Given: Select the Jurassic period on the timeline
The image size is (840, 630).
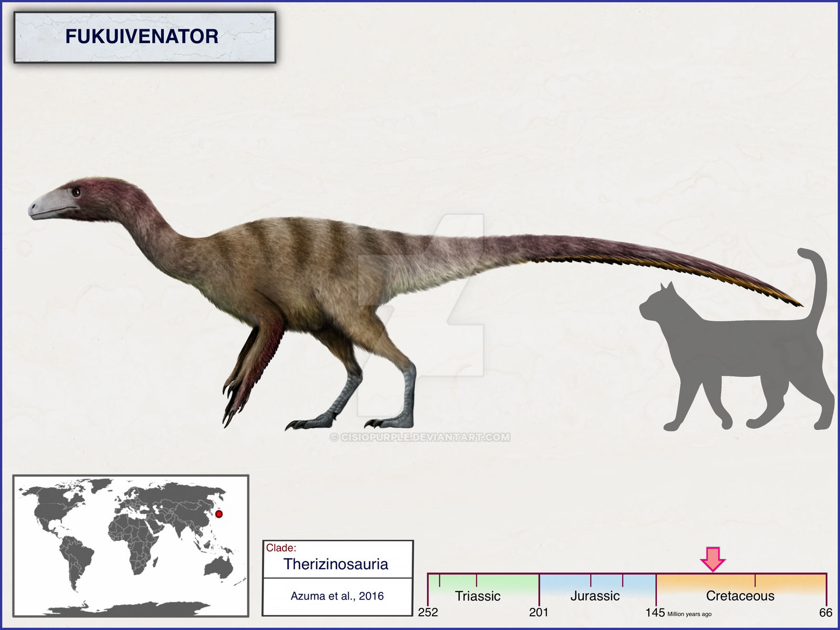Looking at the screenshot, I should click(x=595, y=596).
